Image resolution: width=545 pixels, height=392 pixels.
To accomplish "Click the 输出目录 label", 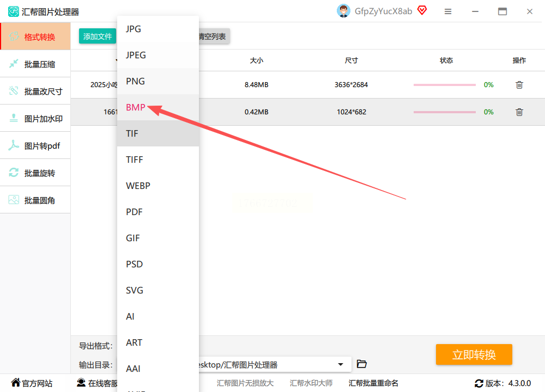I will (95, 365).
